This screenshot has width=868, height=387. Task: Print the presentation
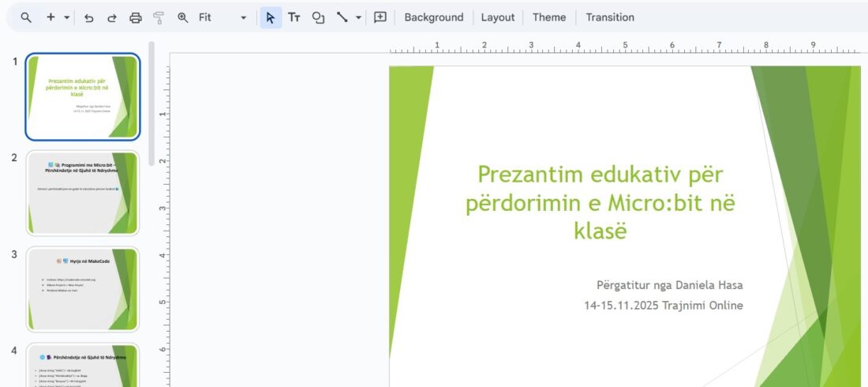click(135, 17)
